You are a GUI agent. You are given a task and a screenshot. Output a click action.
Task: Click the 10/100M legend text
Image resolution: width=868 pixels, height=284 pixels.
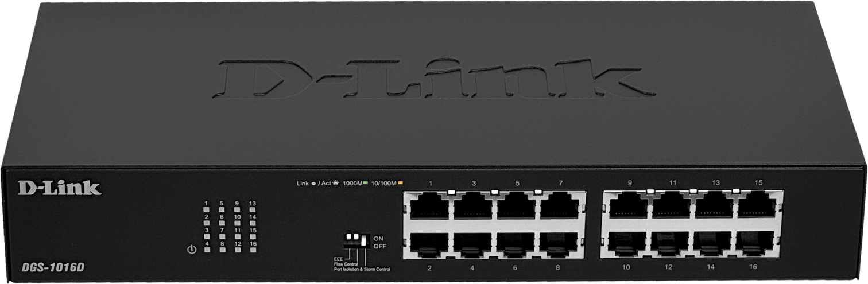pyautogui.click(x=383, y=184)
